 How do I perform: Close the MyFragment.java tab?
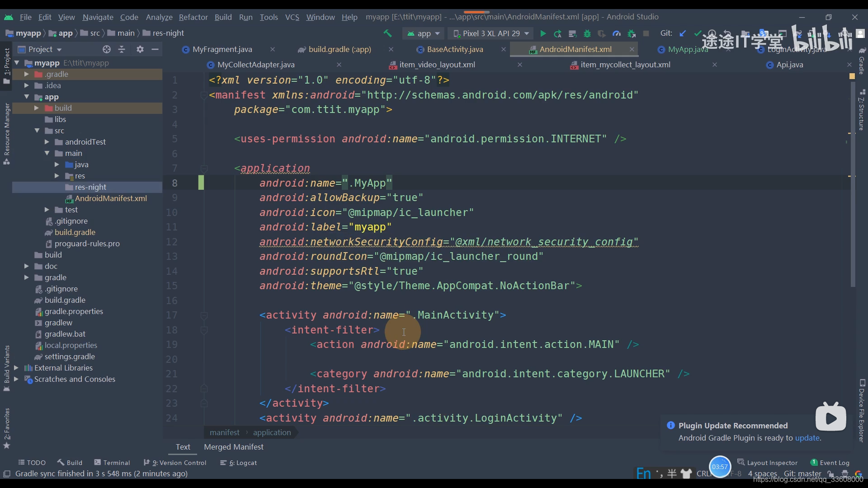(x=273, y=49)
